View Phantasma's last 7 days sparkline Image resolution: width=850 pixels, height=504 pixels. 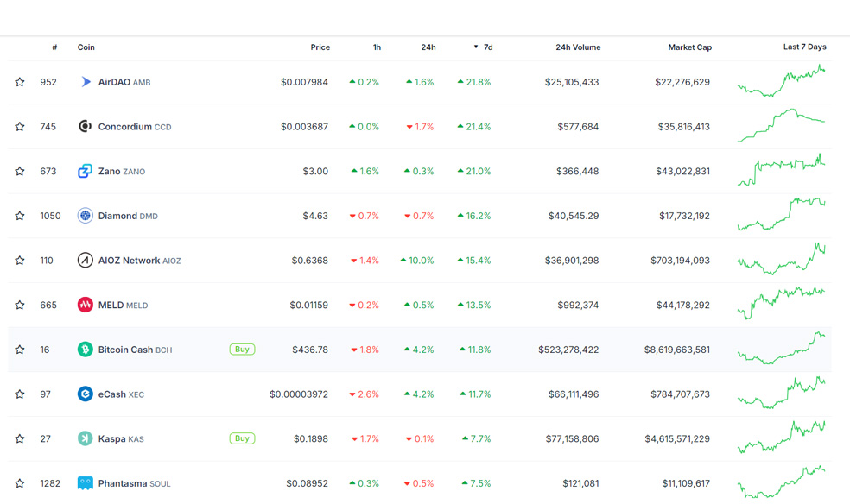[781, 482]
